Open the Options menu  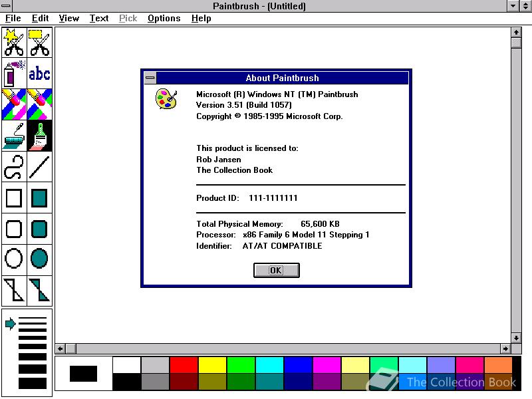(164, 19)
